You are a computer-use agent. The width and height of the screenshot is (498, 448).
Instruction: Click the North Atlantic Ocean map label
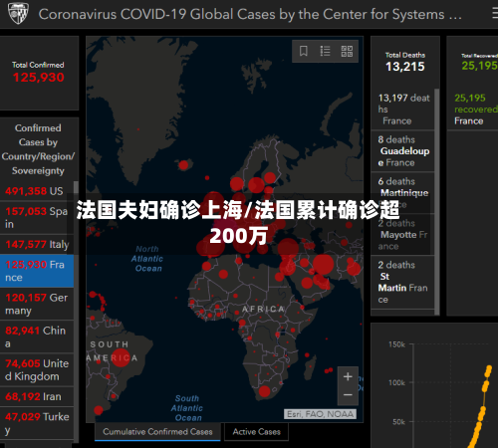[x=147, y=259]
